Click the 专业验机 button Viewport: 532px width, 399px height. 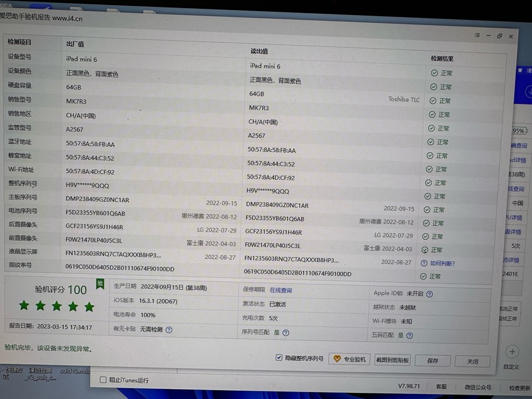tap(349, 359)
